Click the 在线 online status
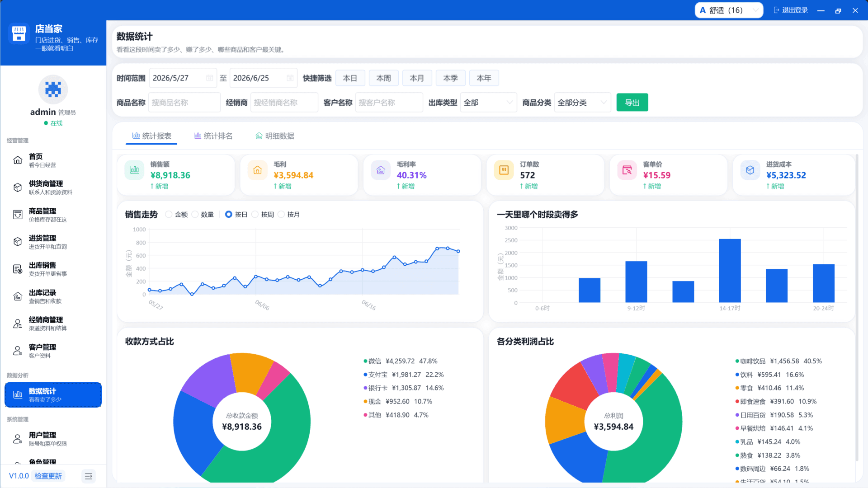 coord(53,123)
